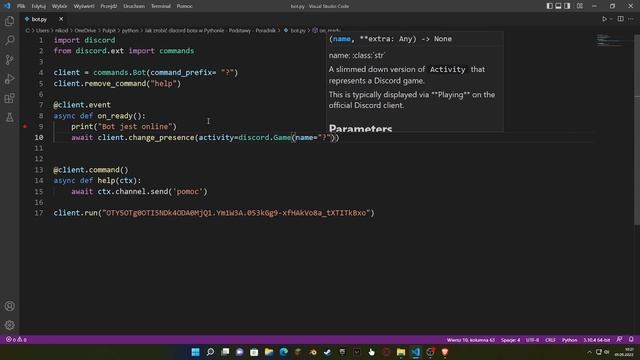Open the Wybór menu
This screenshot has width=640, height=360.
click(x=60, y=6)
